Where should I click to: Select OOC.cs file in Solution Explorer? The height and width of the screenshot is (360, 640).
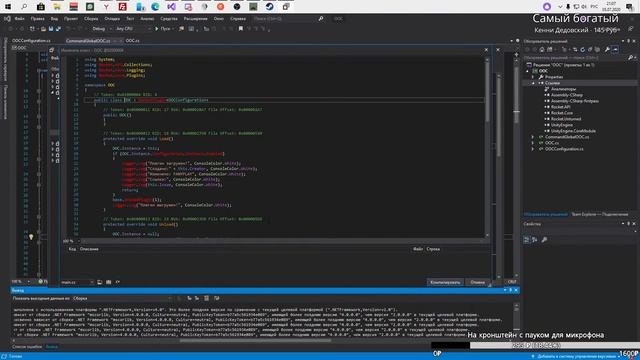pyautogui.click(x=552, y=143)
